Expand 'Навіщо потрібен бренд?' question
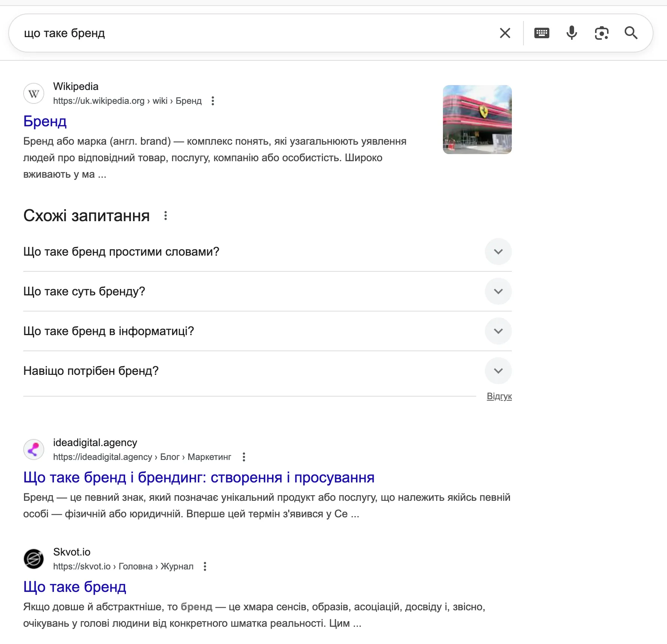Screen dimensions: 667x644 click(498, 371)
